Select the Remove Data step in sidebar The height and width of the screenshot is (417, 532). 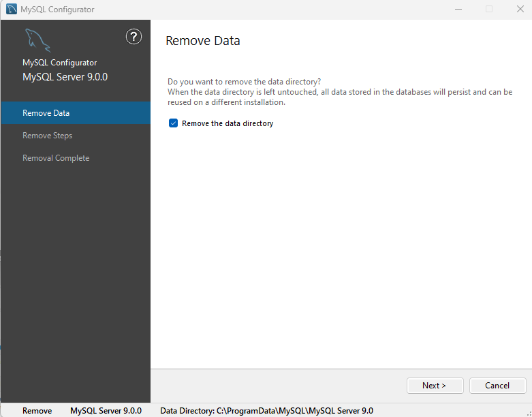coord(76,113)
